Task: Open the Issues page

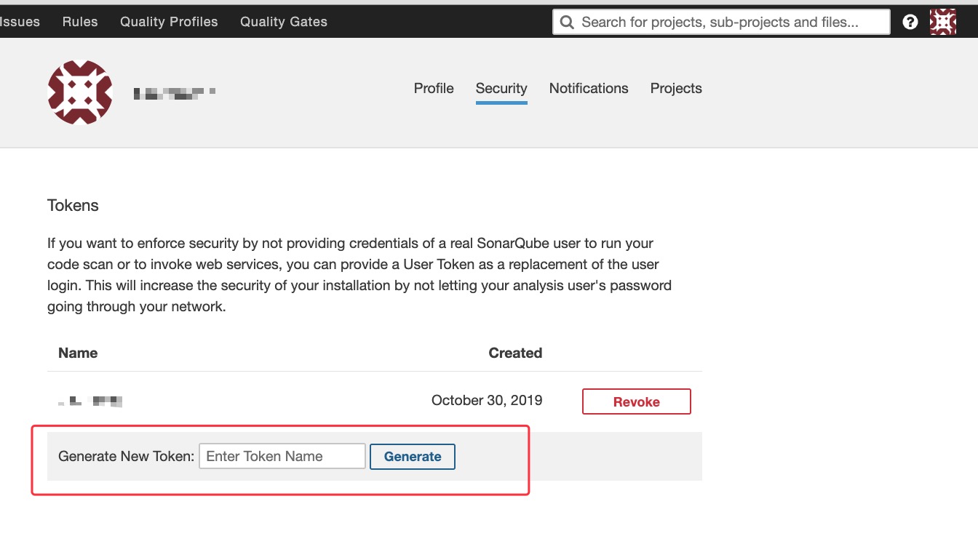Action: tap(20, 22)
